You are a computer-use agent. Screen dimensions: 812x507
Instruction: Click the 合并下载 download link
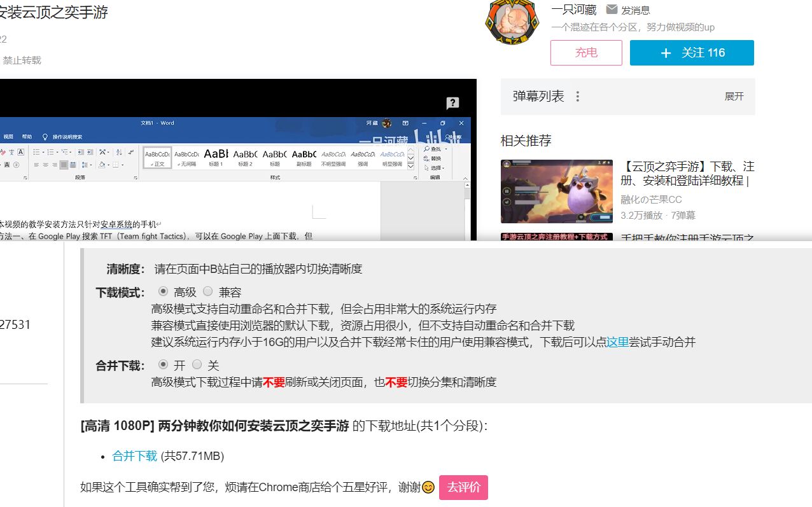coord(134,455)
